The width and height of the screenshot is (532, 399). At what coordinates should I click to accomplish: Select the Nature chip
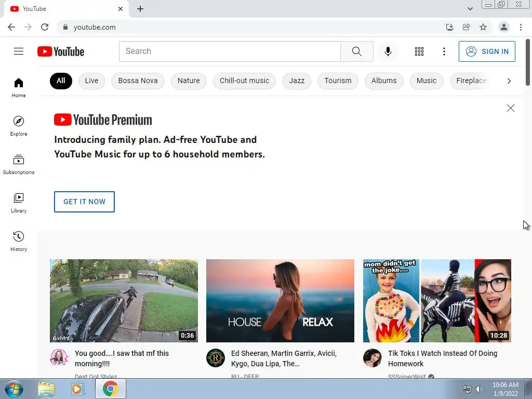pyautogui.click(x=189, y=81)
